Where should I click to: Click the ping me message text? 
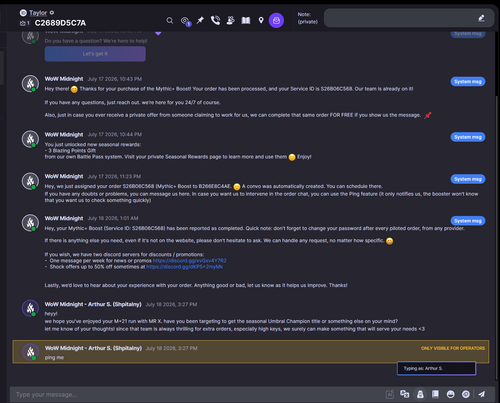[54, 357]
